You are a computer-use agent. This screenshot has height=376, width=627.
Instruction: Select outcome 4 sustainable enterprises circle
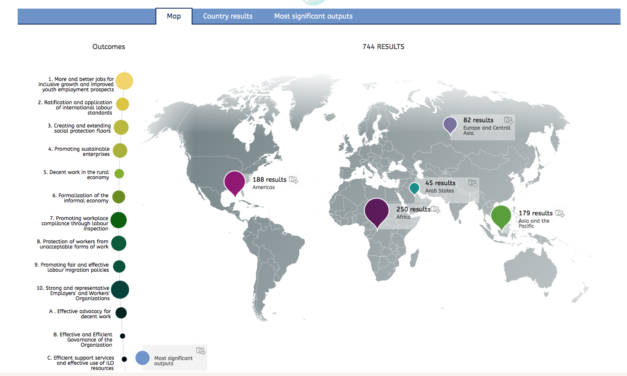point(120,150)
